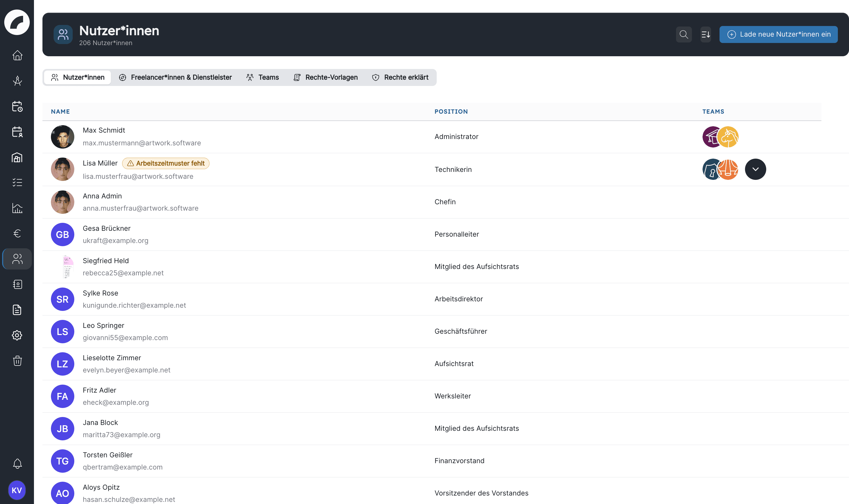Open the notifications bell icon
Screen dimensions: 849x504
pos(17,464)
